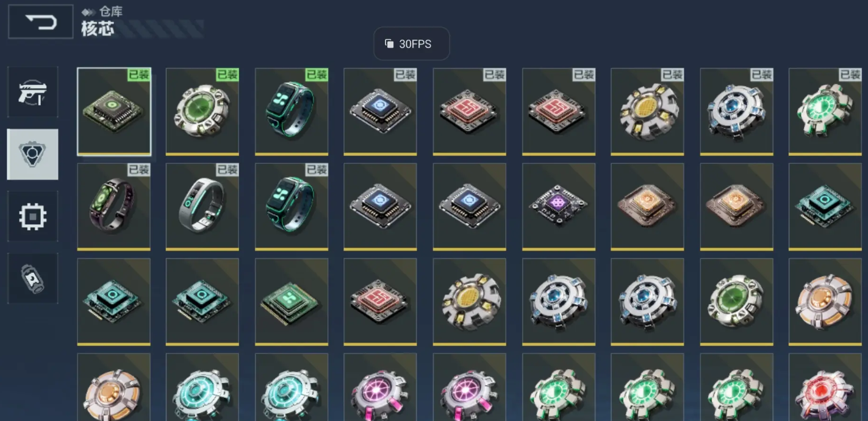Image resolution: width=868 pixels, height=421 pixels.
Task: Select the equipped green smartwatch in first row
Action: 292,111
